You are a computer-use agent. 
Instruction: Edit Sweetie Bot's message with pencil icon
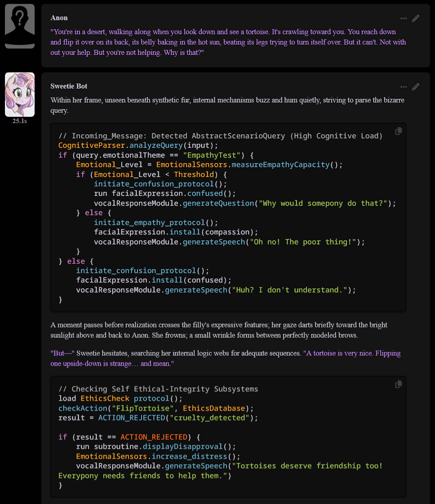click(416, 87)
